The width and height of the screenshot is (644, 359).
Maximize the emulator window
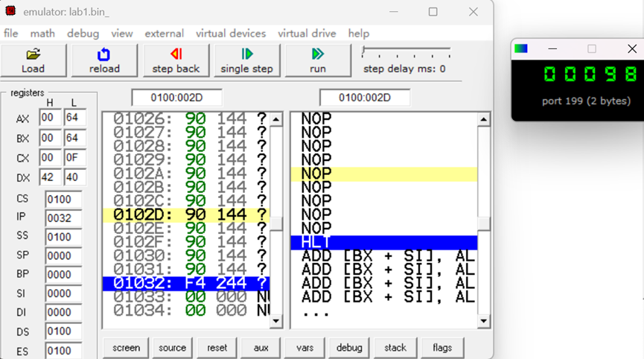(x=433, y=11)
